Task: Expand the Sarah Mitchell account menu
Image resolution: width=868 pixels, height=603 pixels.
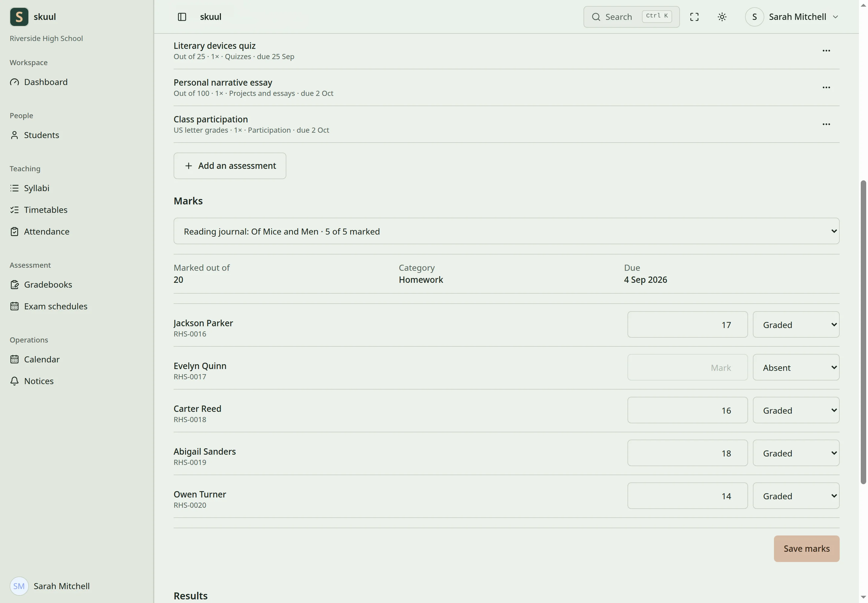Action: [792, 17]
